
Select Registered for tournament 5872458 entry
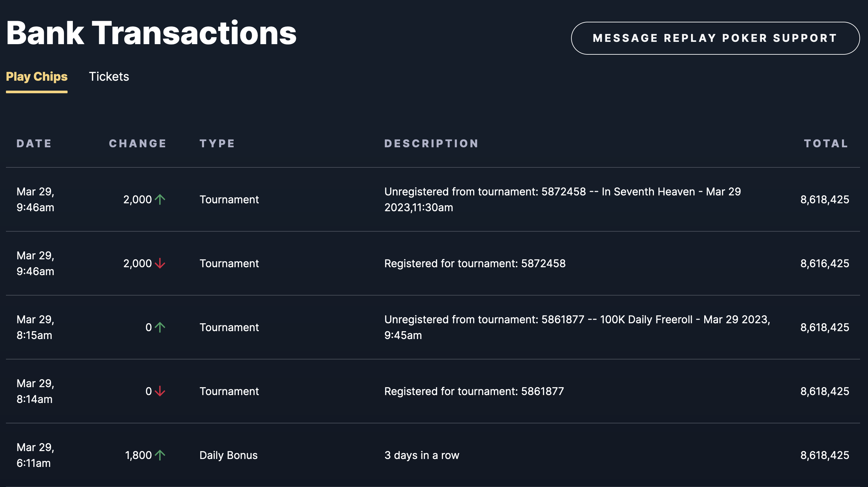click(475, 263)
